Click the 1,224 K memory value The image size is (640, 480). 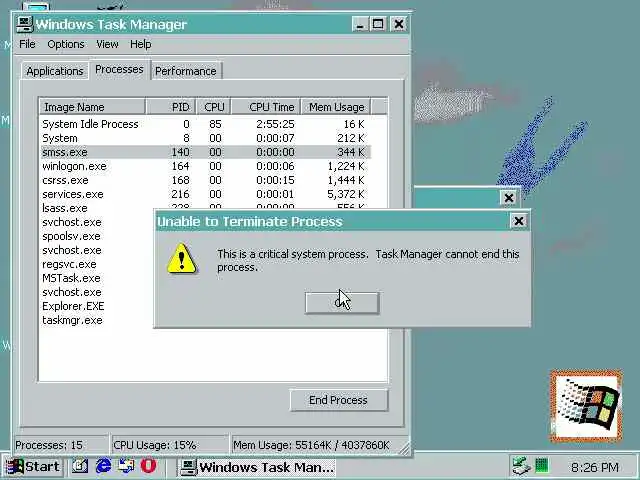coord(346,166)
